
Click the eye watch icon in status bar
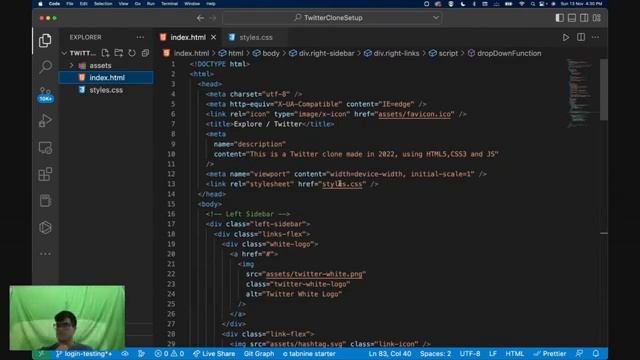tap(125, 353)
